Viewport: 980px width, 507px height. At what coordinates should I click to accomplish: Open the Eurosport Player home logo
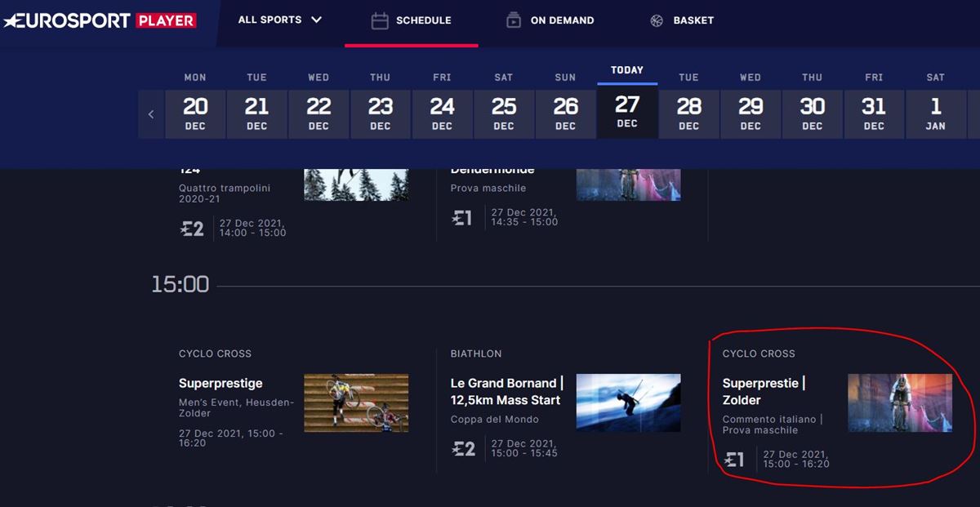100,20
